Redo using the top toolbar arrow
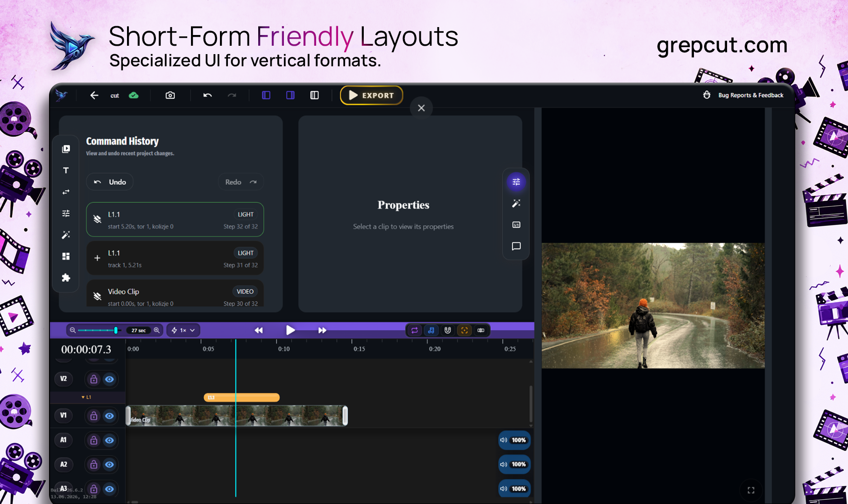Image resolution: width=848 pixels, height=504 pixels. 232,95
